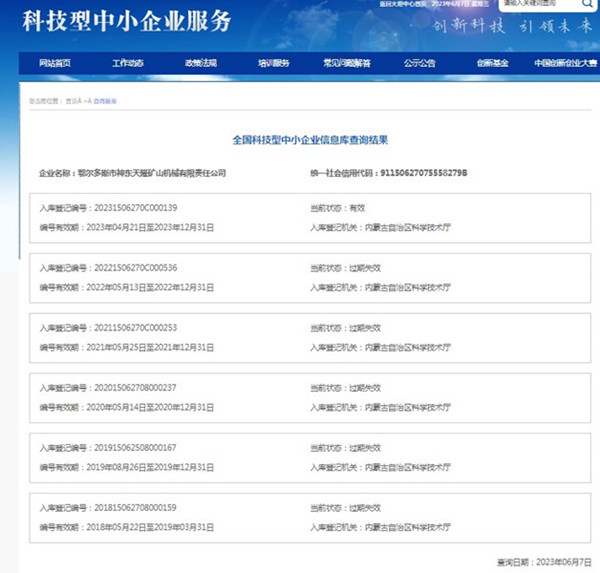
Task: Click registration number 202015062708000237
Action: click(133, 388)
